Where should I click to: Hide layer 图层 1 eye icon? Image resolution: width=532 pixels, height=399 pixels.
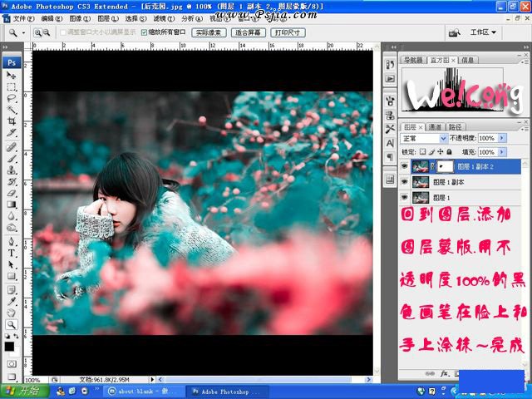[404, 197]
